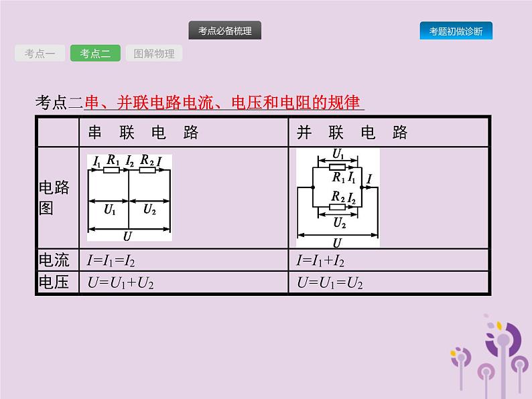Click the series voltage formula U=U1+U2
Screen dimensions: 532x399
point(121,283)
